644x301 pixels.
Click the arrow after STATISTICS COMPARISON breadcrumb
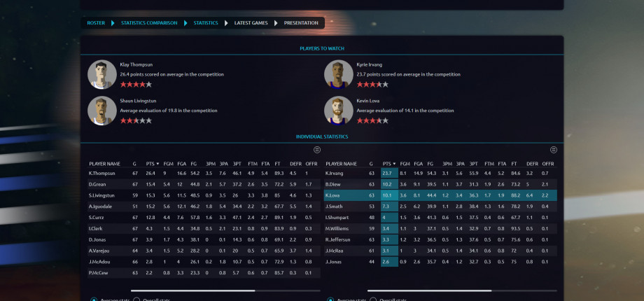pos(185,23)
